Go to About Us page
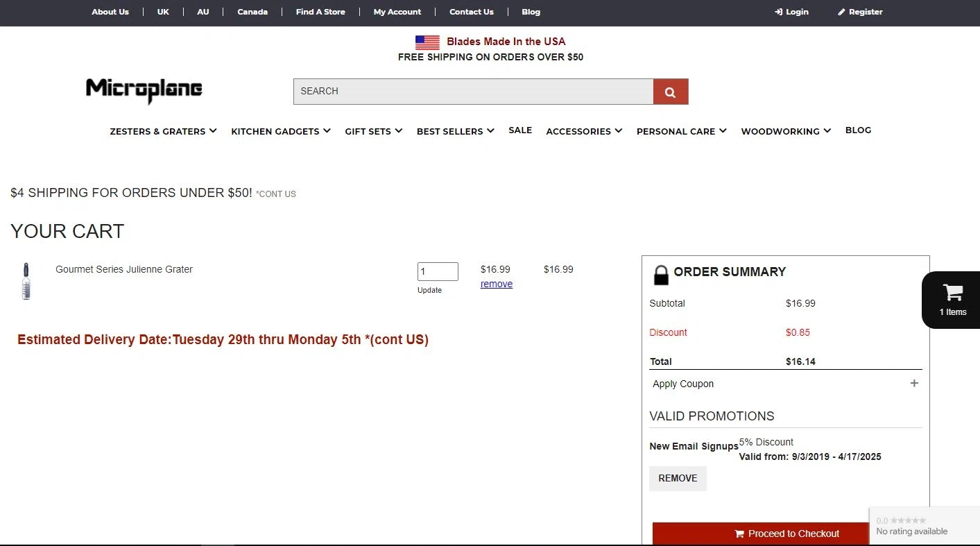 click(x=110, y=12)
